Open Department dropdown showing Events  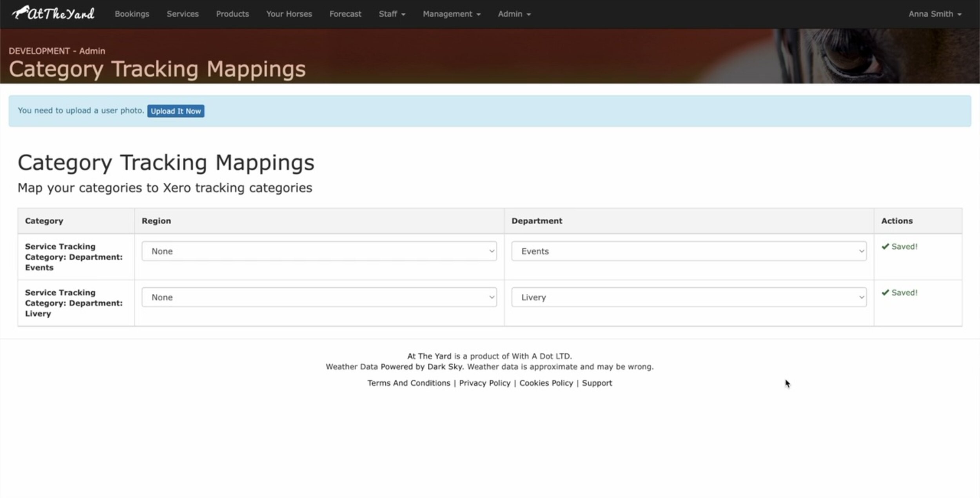[x=688, y=251]
